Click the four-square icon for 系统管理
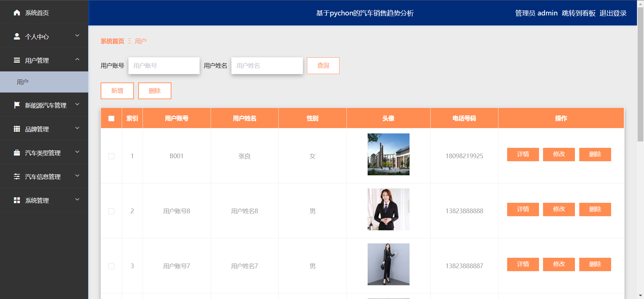This screenshot has height=299, width=644. [17, 200]
